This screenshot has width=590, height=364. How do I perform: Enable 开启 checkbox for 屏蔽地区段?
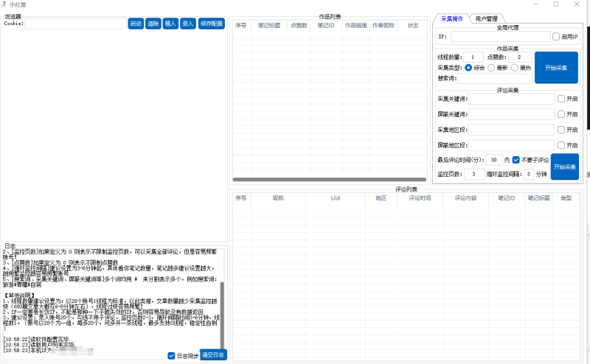click(x=561, y=145)
